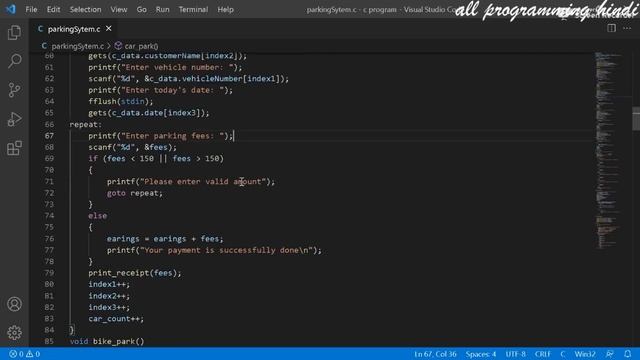Click 'goto repeat;' on line 72

tap(135, 193)
